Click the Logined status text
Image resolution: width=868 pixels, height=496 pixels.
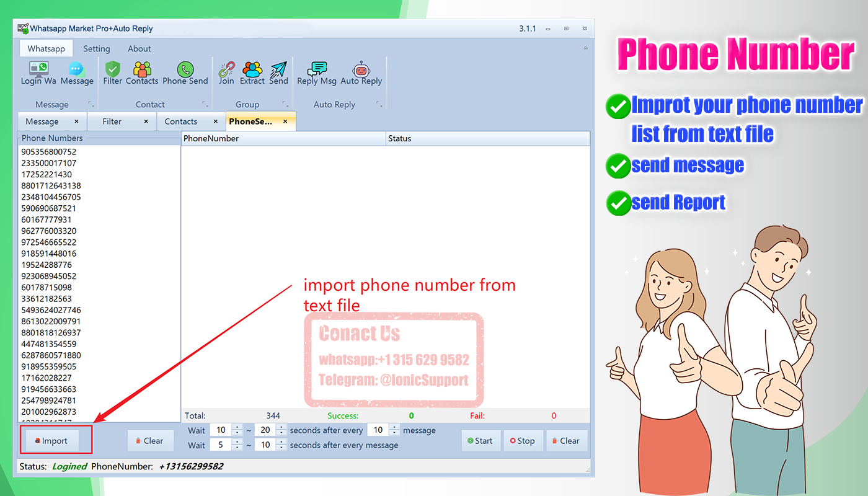pyautogui.click(x=69, y=466)
